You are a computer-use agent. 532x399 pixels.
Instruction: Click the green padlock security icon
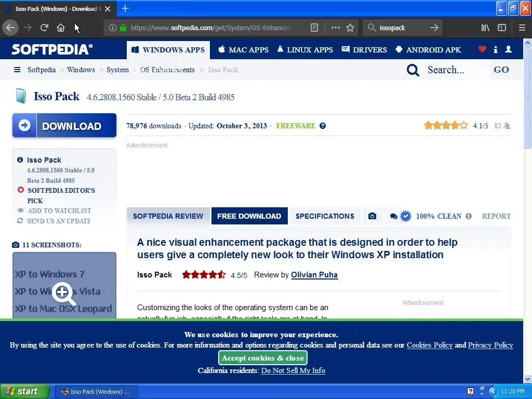(x=123, y=28)
